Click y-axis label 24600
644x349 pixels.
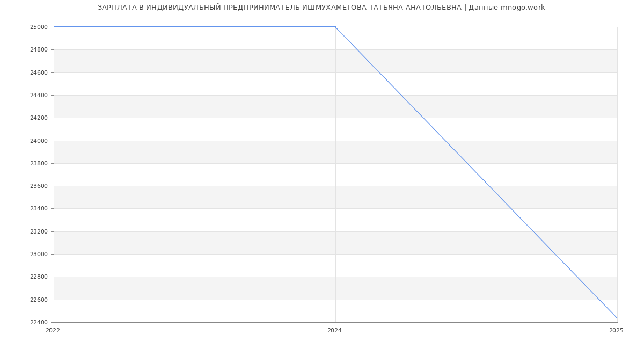39,72
